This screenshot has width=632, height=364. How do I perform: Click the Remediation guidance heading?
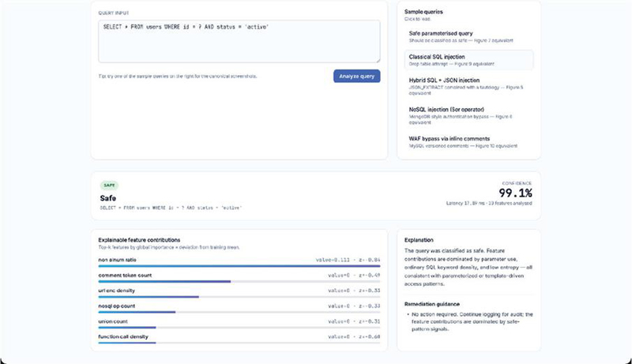tap(431, 304)
